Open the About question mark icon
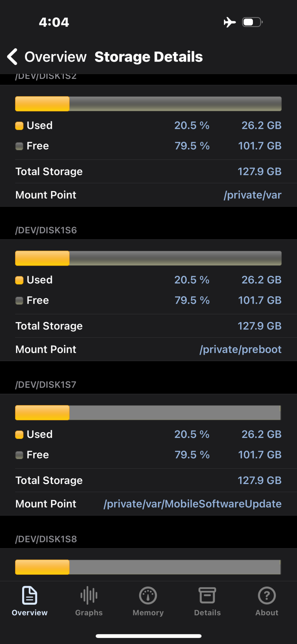This screenshot has width=297, height=644. [267, 595]
